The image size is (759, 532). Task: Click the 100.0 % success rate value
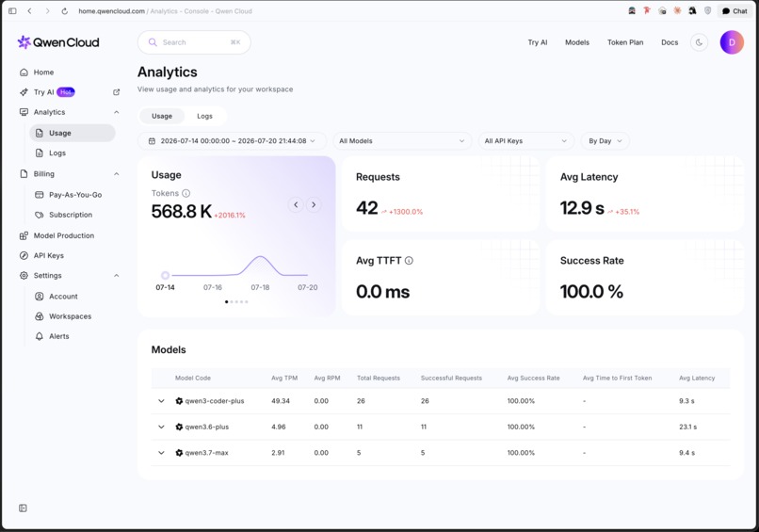tap(591, 291)
